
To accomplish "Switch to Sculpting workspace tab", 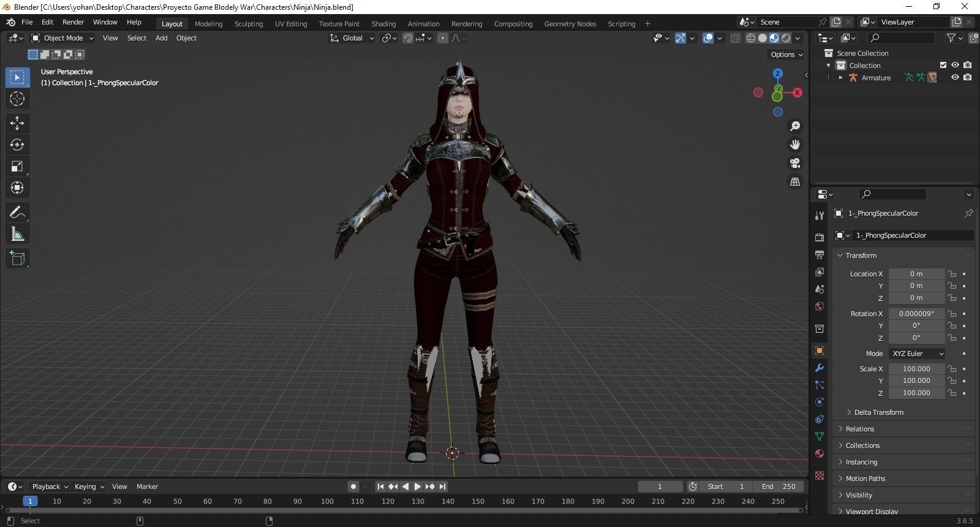I will pyautogui.click(x=249, y=24).
